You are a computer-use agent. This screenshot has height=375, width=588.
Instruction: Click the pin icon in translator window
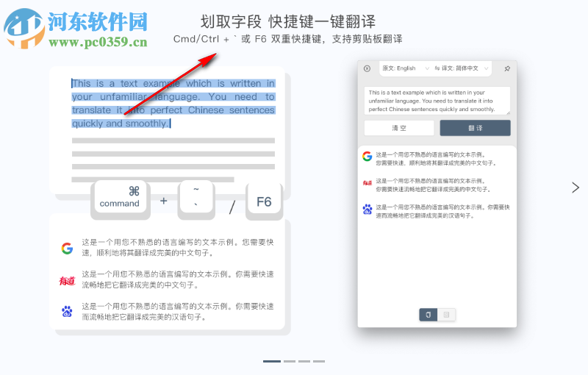[x=507, y=68]
